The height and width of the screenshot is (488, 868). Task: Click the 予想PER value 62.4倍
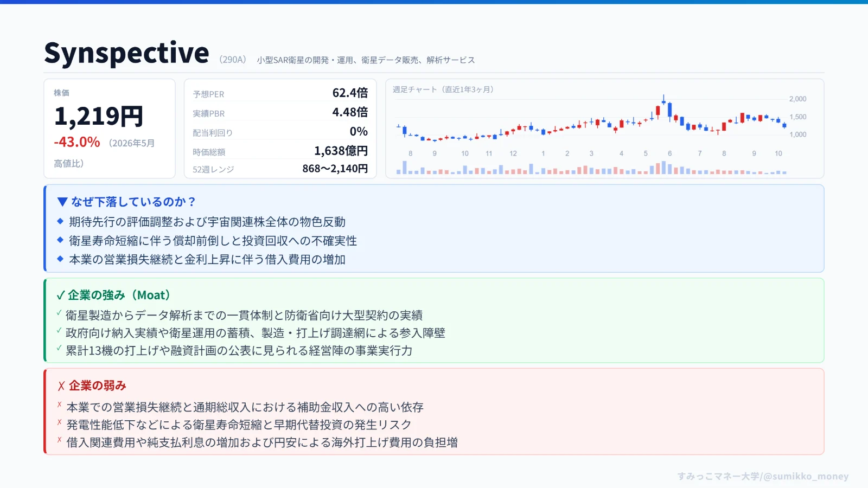[350, 93]
